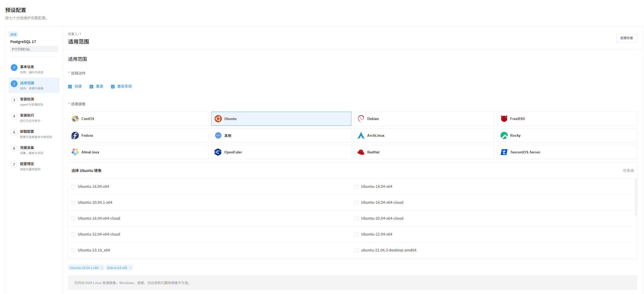Viewport: 644px width, 294px height.
Task: Click the AlmaLinux logo icon
Action: point(75,152)
